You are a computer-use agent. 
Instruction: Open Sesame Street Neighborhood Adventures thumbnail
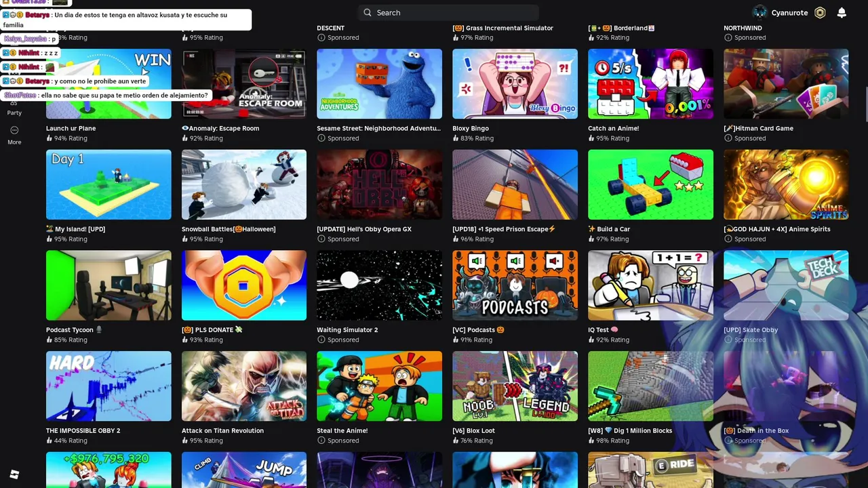tap(379, 83)
